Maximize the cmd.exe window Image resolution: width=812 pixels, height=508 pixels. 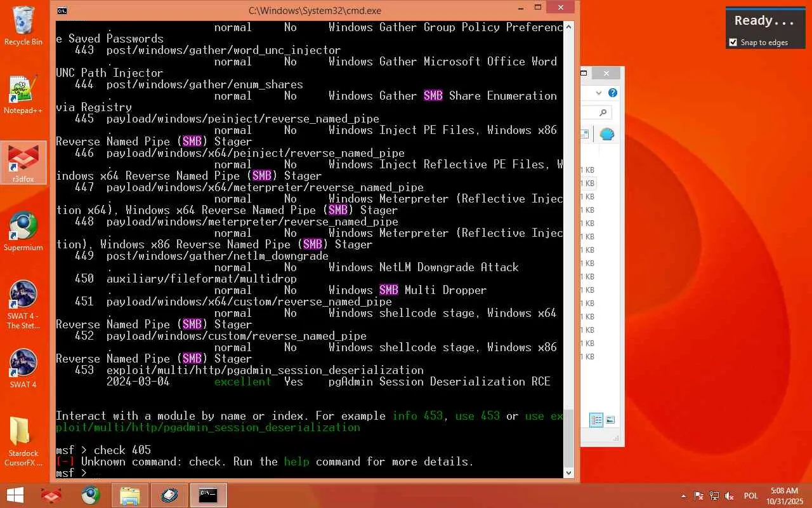[537, 8]
